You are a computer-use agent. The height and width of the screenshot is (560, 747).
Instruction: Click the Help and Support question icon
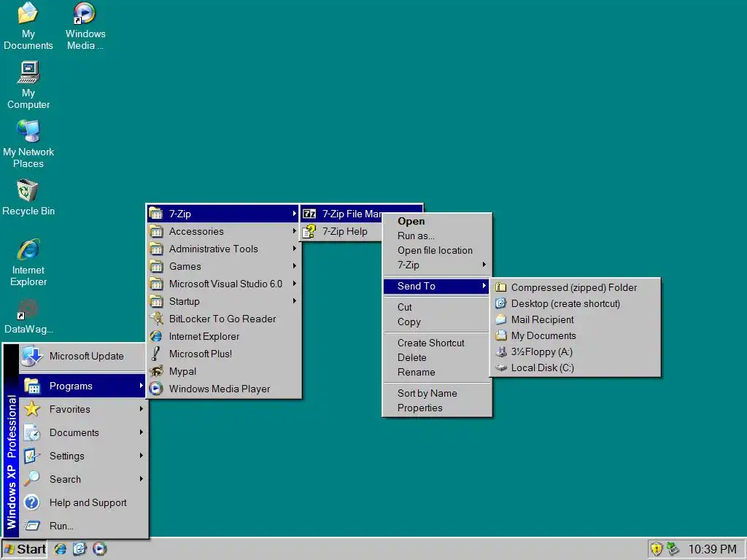pos(32,502)
